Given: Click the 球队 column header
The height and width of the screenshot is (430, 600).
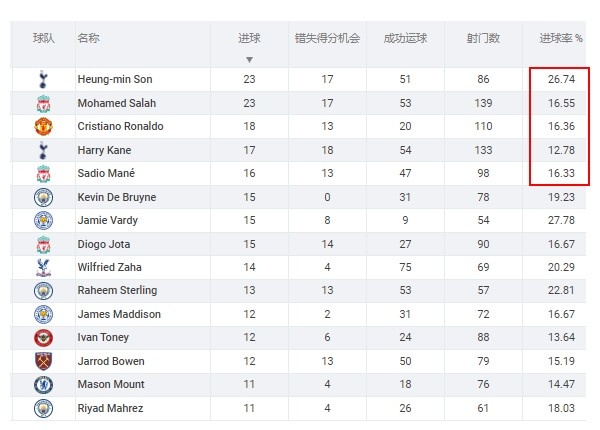Looking at the screenshot, I should [x=44, y=38].
